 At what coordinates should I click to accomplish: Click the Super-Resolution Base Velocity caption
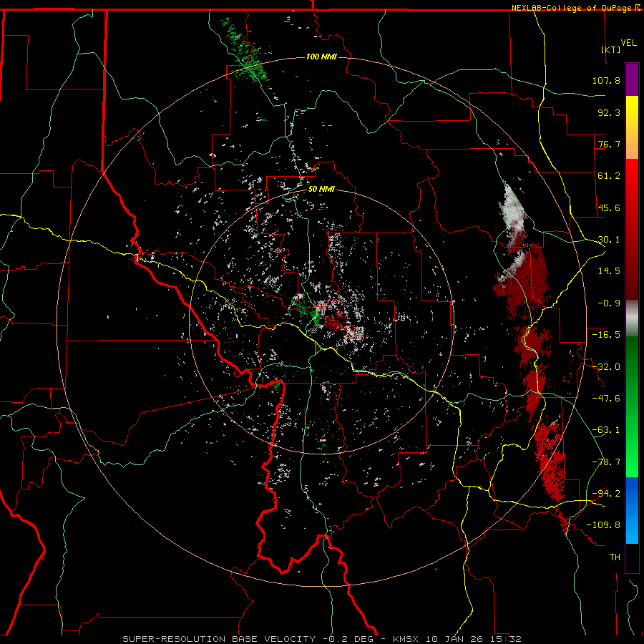pos(322,639)
